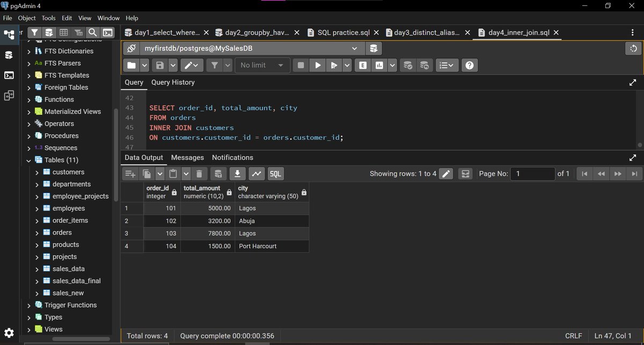Click the Delete row trash icon

[200, 174]
